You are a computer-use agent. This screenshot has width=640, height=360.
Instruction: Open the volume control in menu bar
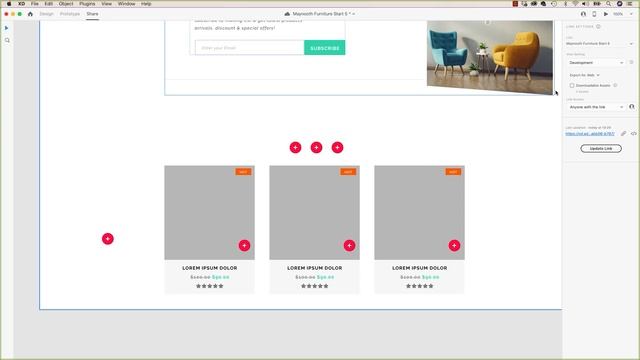(x=585, y=4)
